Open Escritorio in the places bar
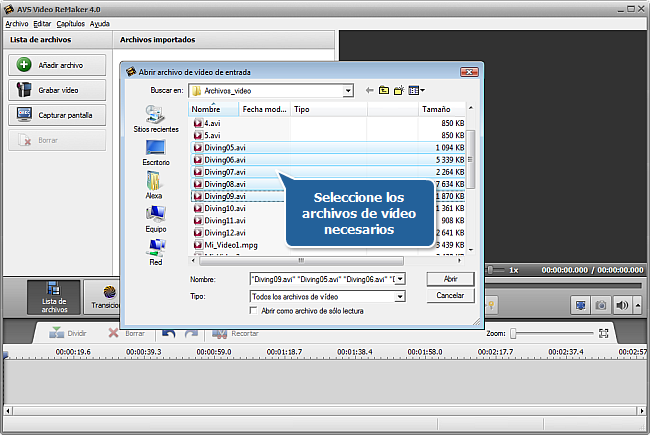650x435 pixels. tap(156, 153)
